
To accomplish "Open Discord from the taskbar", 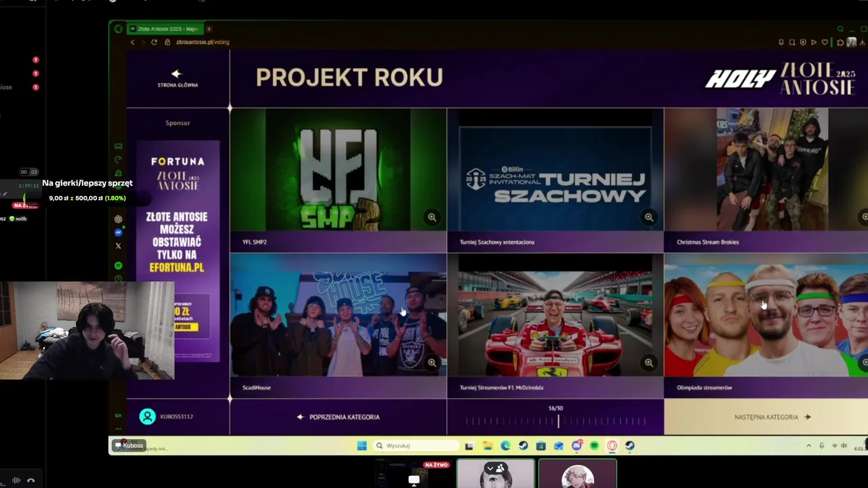I will tap(576, 445).
